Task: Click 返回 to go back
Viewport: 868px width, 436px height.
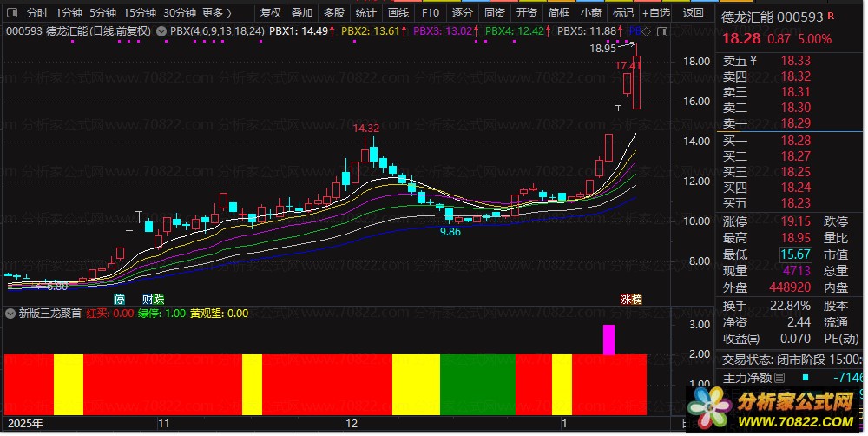Action: [x=693, y=12]
